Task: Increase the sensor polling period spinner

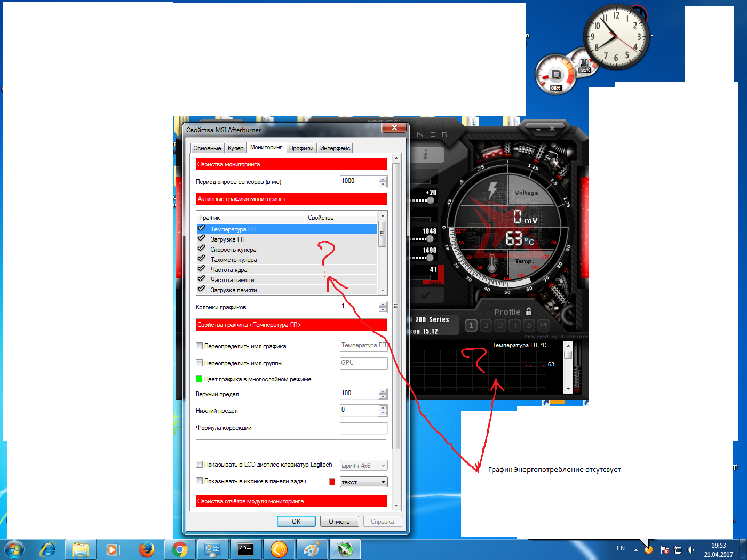Action: [x=383, y=179]
